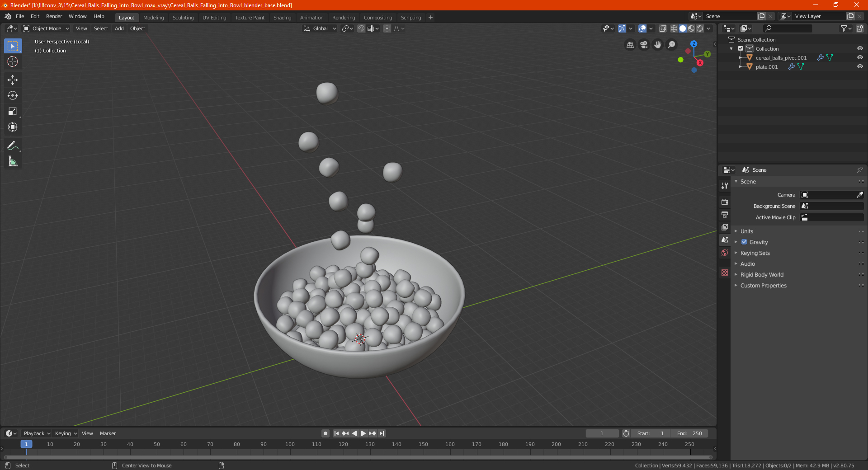Open the Texture properties tab
The width and height of the screenshot is (868, 470).
[725, 273]
